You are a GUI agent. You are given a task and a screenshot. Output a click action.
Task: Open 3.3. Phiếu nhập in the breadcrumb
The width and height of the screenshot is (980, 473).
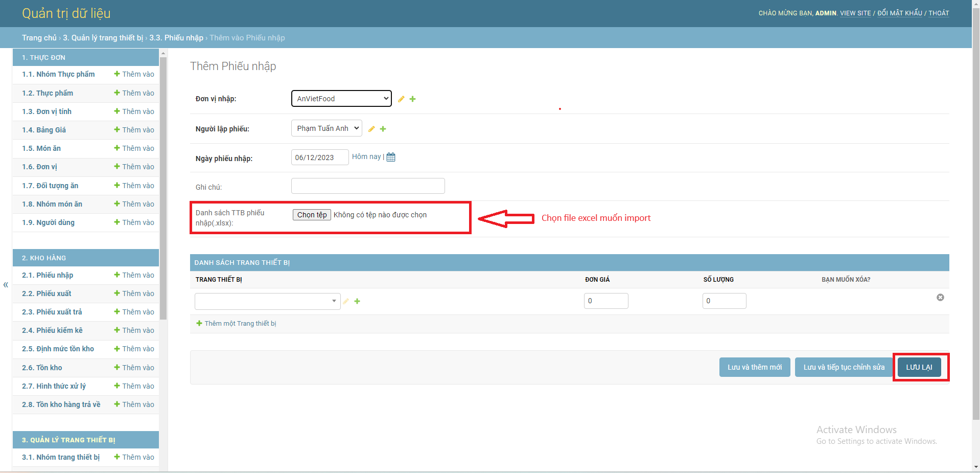176,38
